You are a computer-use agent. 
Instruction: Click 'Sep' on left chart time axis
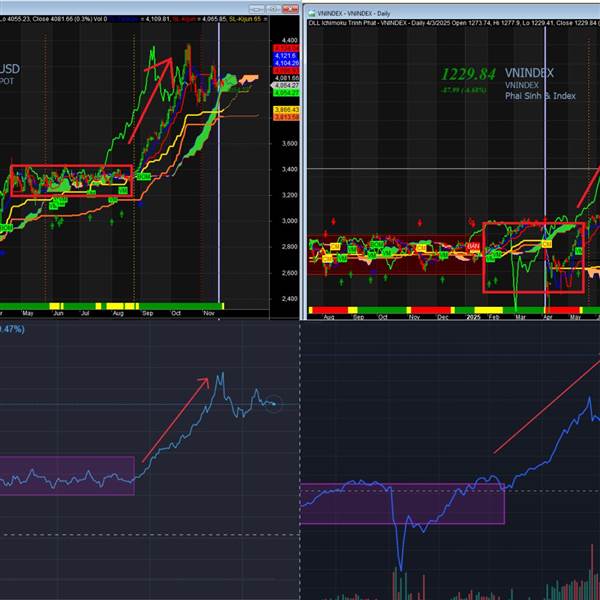pyautogui.click(x=148, y=313)
